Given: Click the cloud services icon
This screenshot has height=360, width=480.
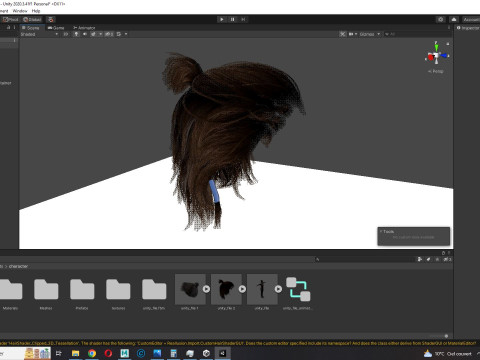Looking at the screenshot, I should [454, 19].
